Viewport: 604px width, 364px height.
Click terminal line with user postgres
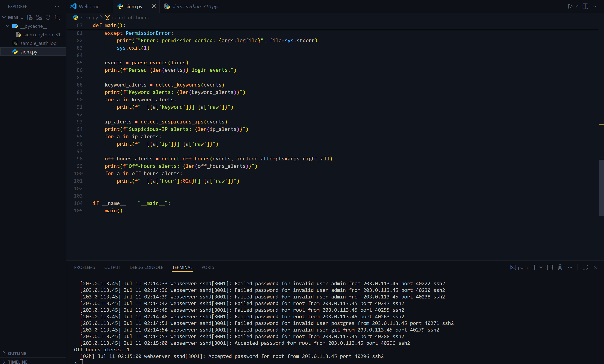[267, 323]
